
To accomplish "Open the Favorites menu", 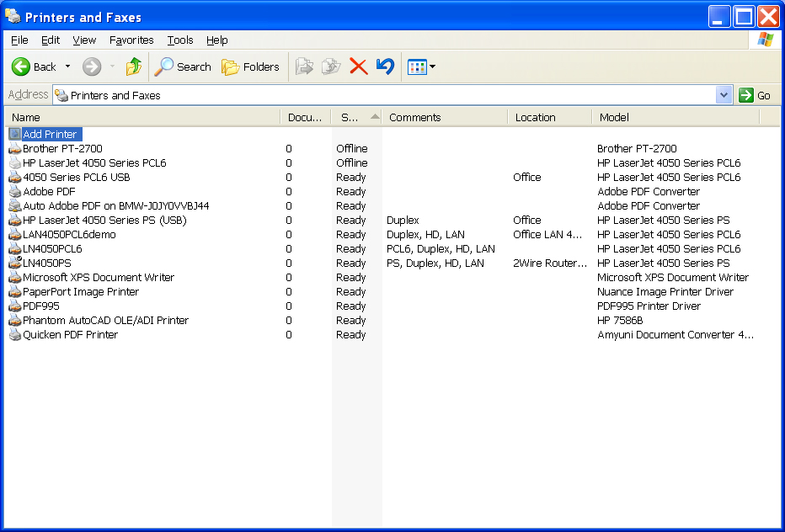I will tap(131, 40).
